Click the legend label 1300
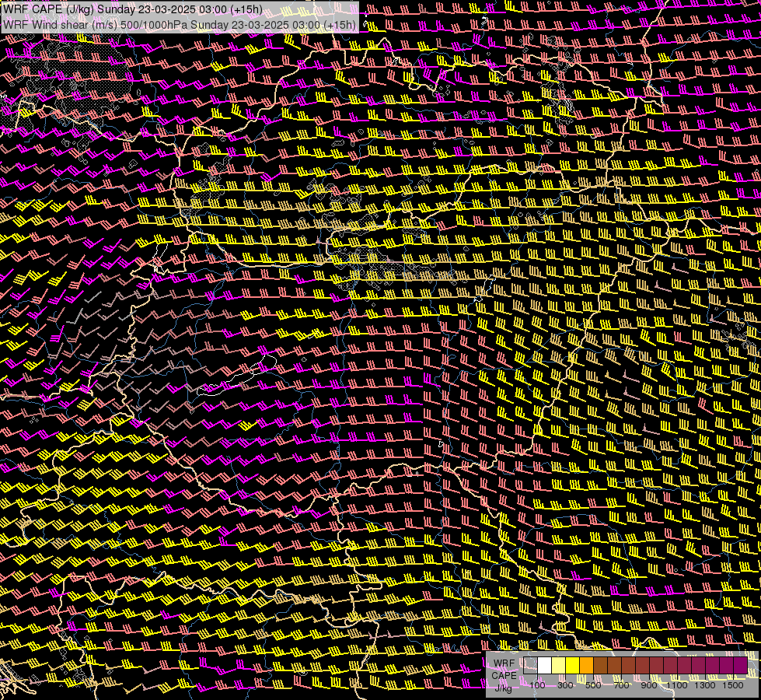The width and height of the screenshot is (761, 700). click(705, 685)
